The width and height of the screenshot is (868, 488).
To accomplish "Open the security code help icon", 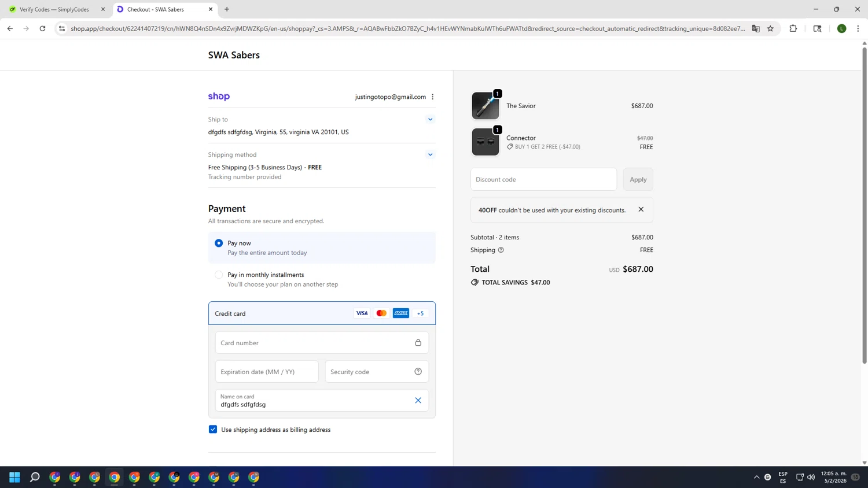I will point(418,372).
